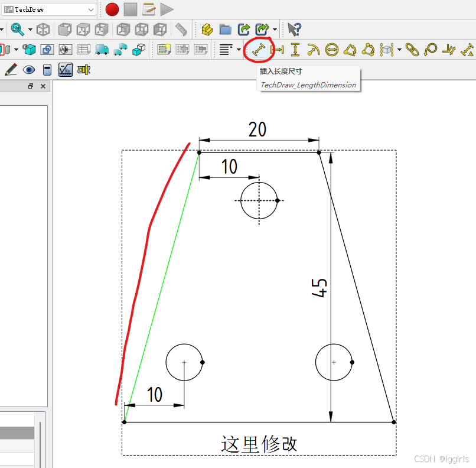Viewport: 476px width, 468px height.
Task: Insert a clip group dashed-box icon
Action: tap(164, 50)
